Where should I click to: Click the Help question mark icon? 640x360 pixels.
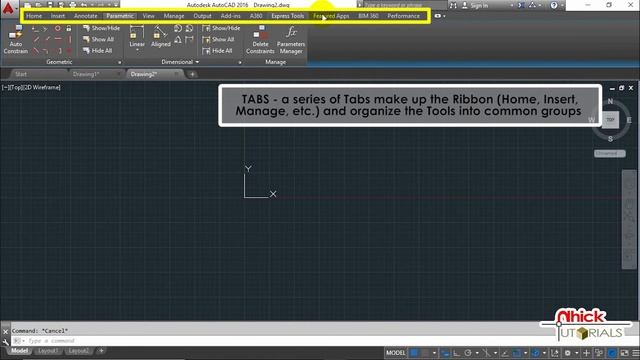click(553, 5)
